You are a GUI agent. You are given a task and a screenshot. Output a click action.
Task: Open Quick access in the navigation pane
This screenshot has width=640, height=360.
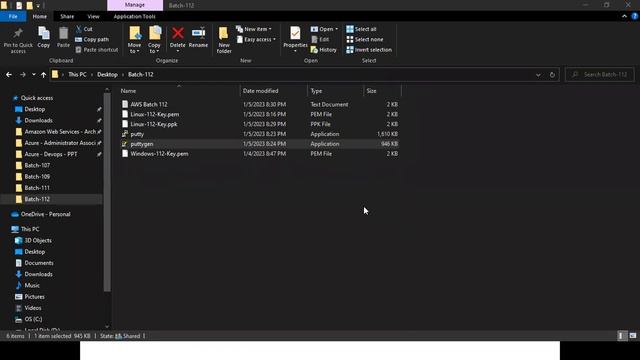[x=37, y=98]
